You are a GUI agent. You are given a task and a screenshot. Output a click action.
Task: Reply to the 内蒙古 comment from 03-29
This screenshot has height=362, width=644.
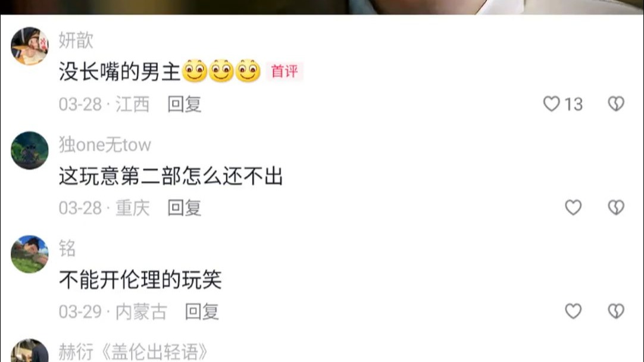click(x=202, y=311)
